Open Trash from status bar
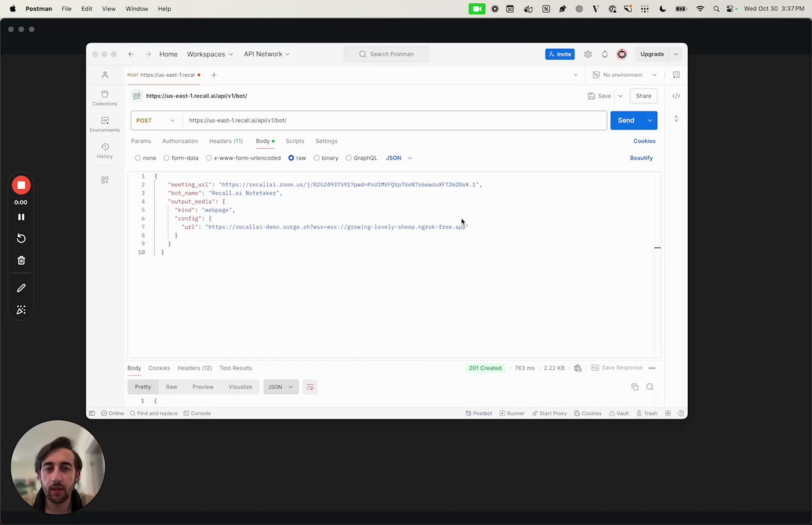Screen dimensions: 812x525 [647, 413]
